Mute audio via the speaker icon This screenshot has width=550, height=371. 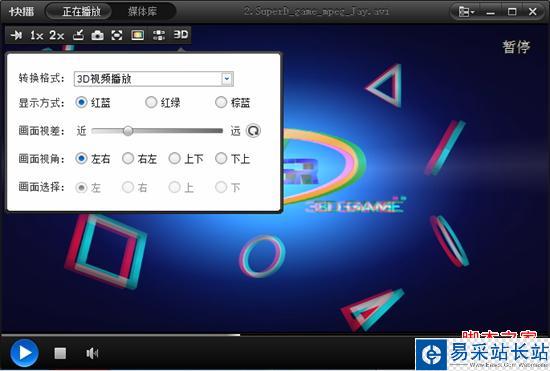[x=92, y=353]
